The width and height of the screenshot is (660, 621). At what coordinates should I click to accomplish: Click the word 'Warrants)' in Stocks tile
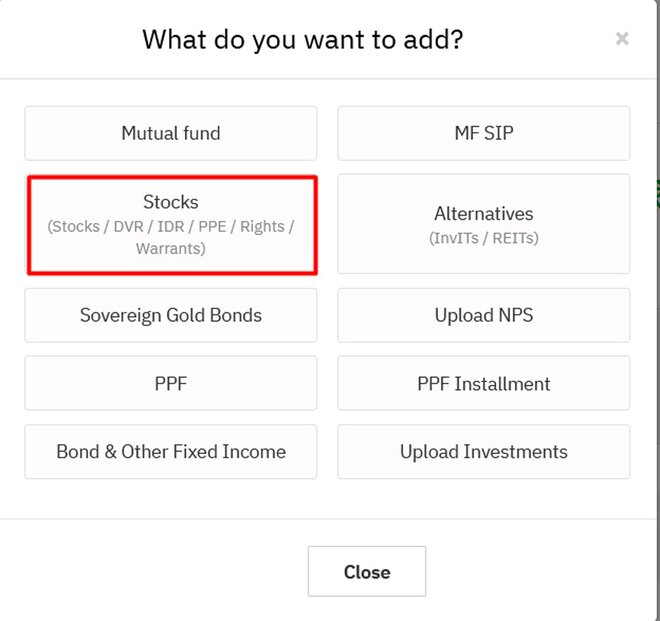coord(171,248)
